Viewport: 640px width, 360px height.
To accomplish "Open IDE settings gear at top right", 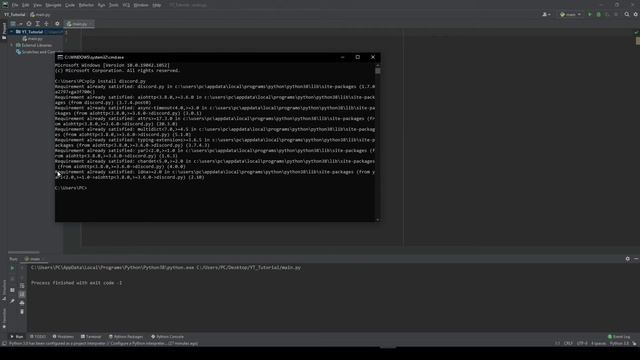I will click(x=636, y=14).
